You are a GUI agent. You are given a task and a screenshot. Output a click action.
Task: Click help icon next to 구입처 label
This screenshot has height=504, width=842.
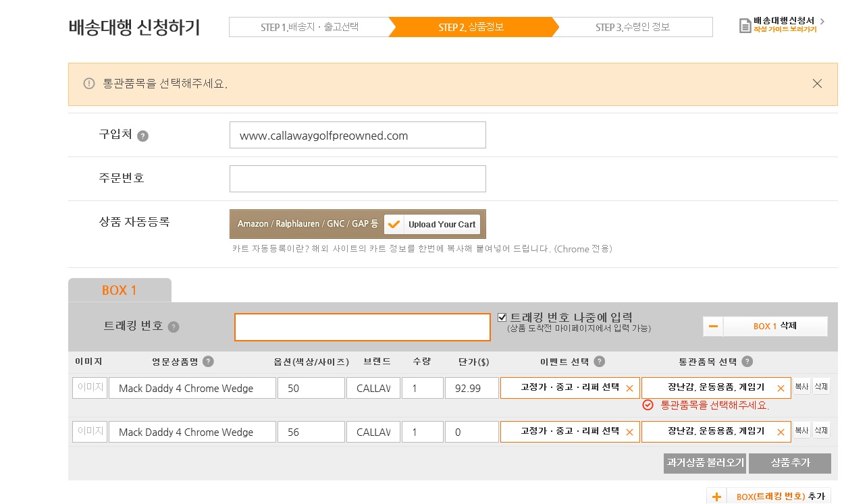click(x=142, y=136)
